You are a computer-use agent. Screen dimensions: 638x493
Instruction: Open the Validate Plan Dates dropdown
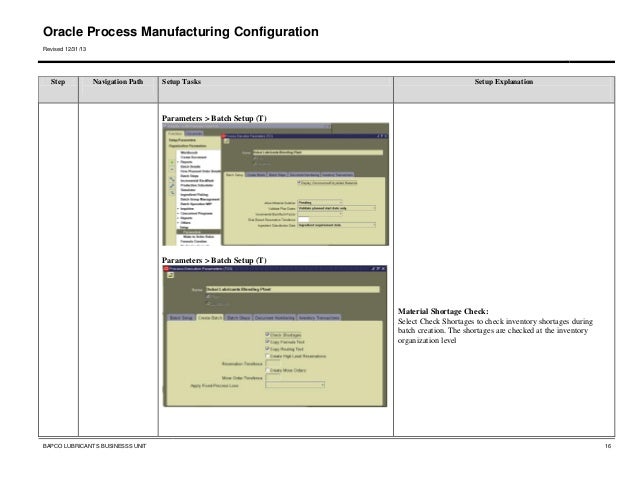click(336, 208)
